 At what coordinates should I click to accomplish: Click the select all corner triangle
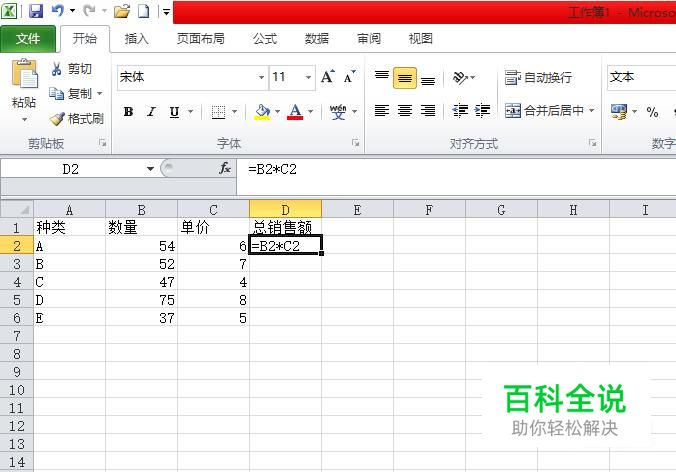[17, 209]
